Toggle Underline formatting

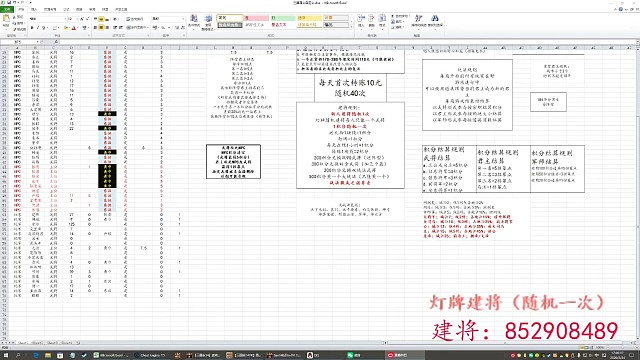pyautogui.click(x=44, y=28)
